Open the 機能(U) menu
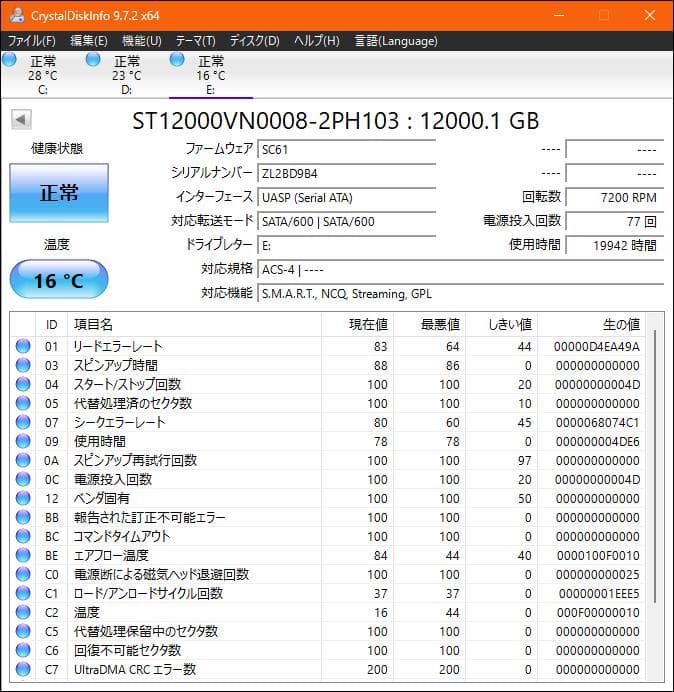674x692 pixels. pyautogui.click(x=142, y=41)
